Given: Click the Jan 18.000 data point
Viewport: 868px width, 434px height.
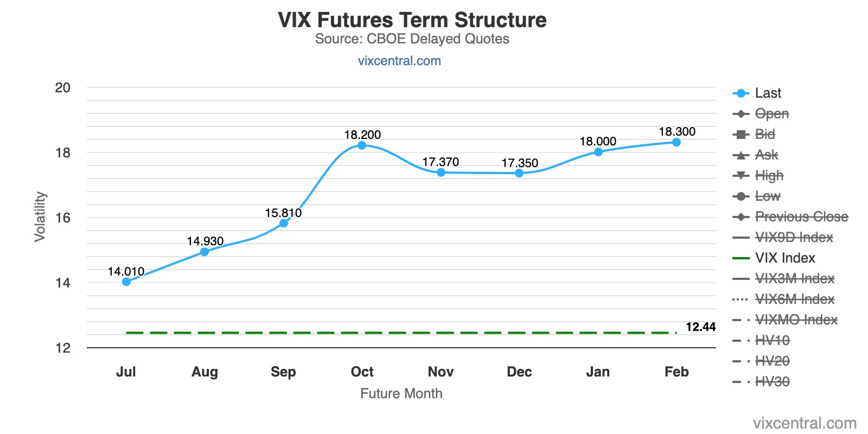Looking at the screenshot, I should (x=598, y=152).
